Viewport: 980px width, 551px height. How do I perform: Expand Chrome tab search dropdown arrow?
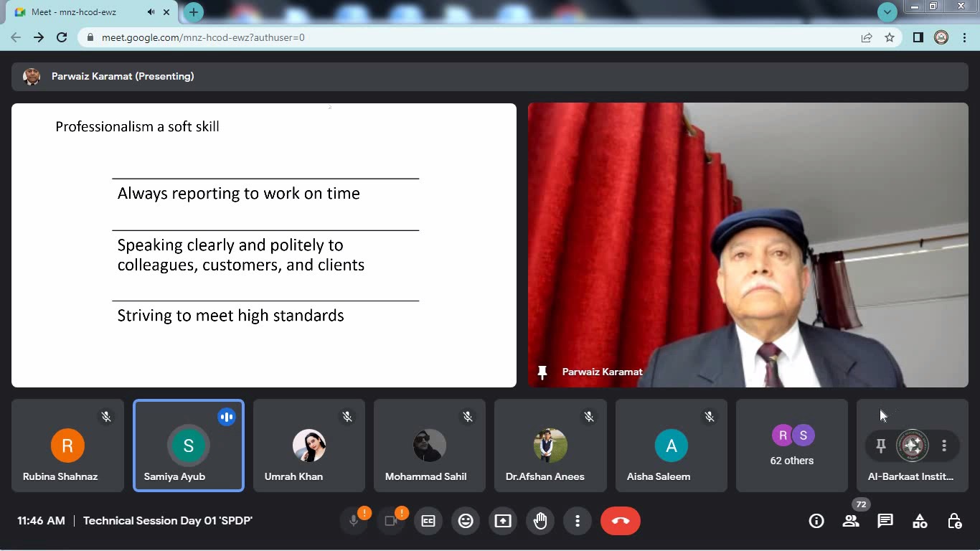[x=887, y=12]
